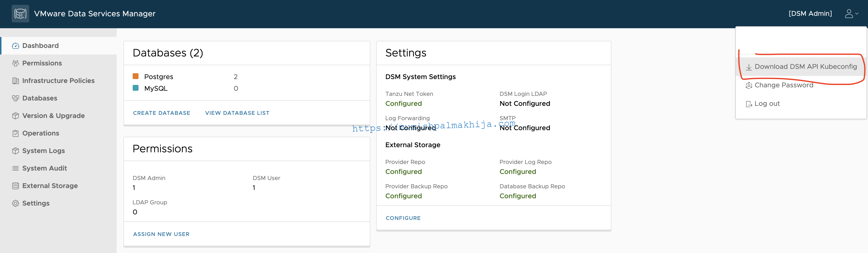Viewport: 868px width, 253px height.
Task: Click CONFIGURE link in Settings card
Action: [x=403, y=218]
